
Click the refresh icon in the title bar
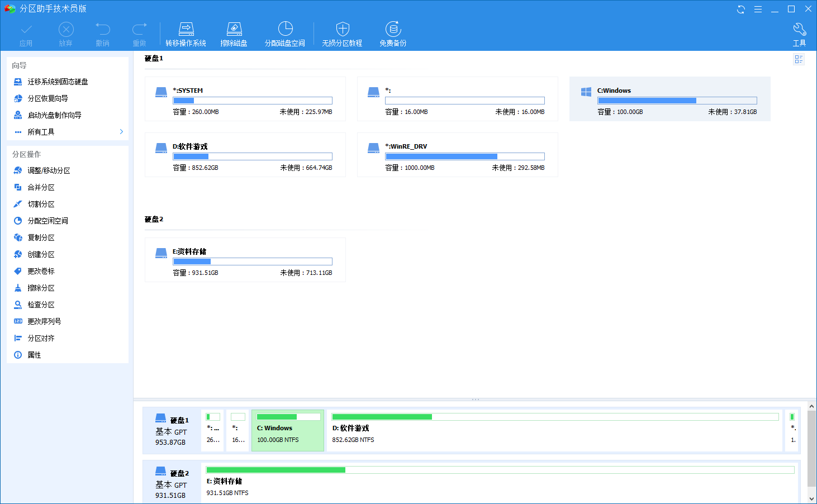(741, 9)
